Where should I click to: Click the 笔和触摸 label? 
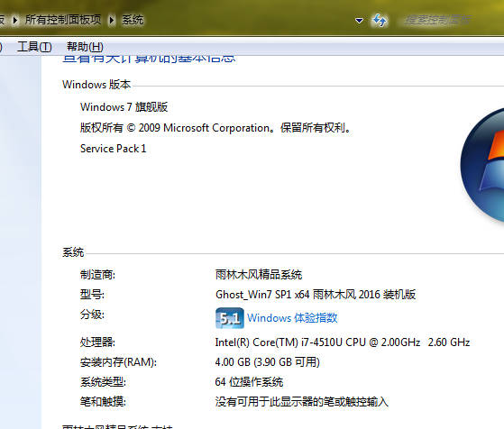coord(103,402)
